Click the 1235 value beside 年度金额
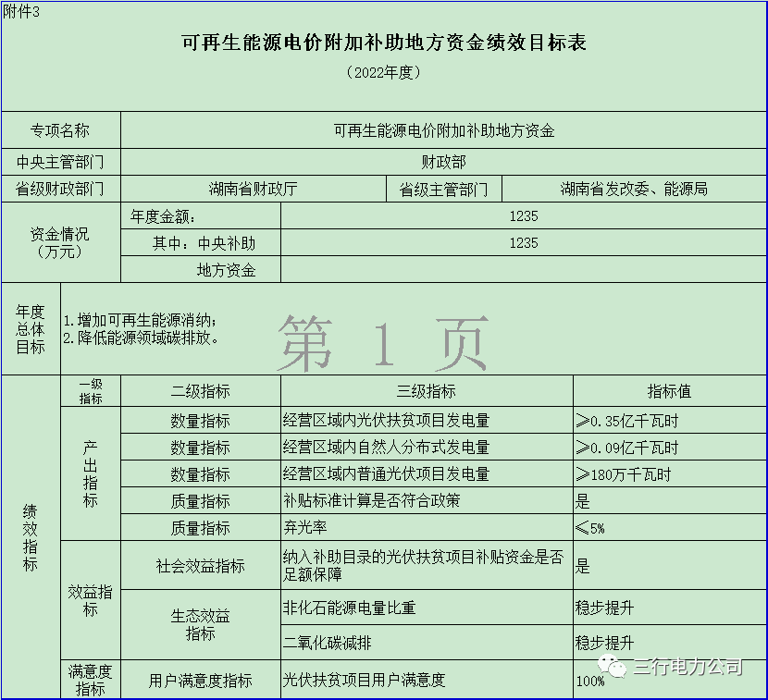This screenshot has width=768, height=700. click(x=523, y=216)
